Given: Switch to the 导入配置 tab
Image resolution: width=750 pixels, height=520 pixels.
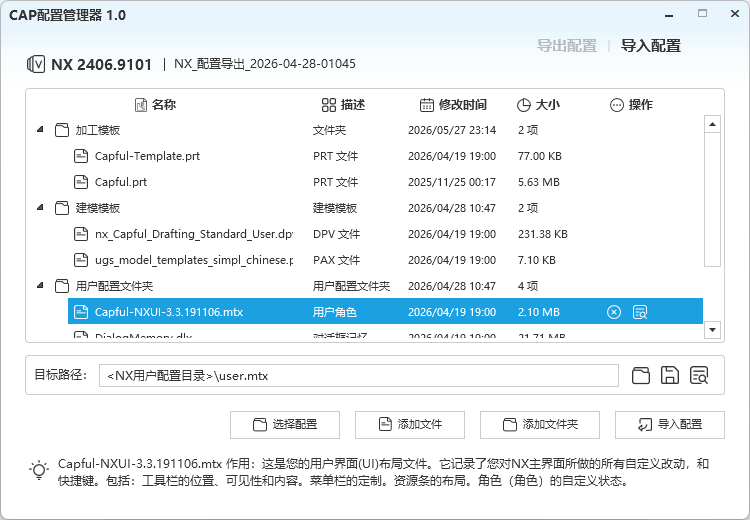Looking at the screenshot, I should [651, 46].
